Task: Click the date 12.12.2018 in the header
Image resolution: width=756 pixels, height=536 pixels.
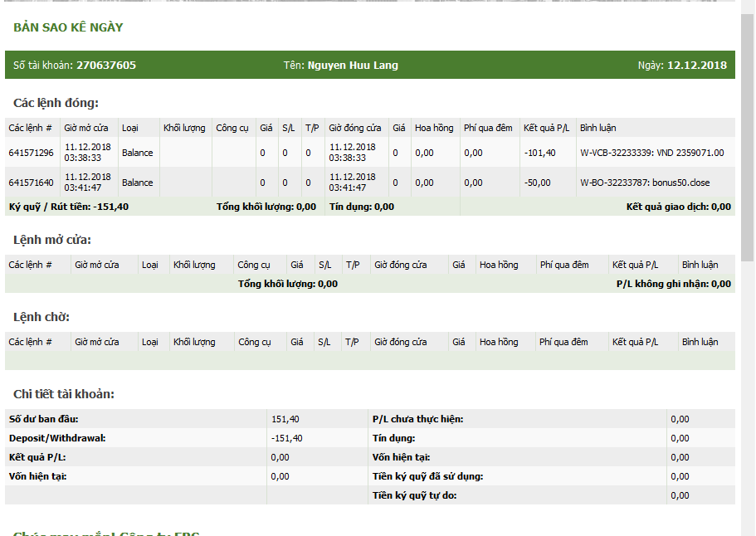Action: click(x=697, y=65)
